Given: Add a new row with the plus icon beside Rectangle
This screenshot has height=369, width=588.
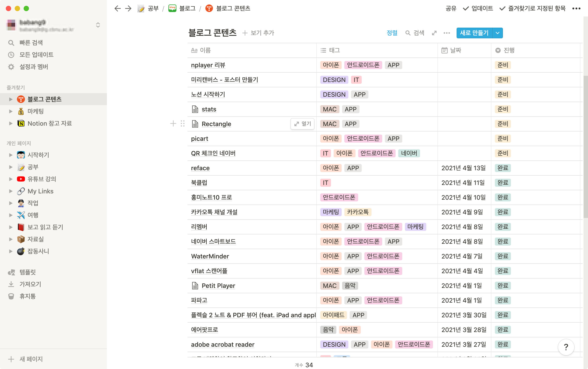Looking at the screenshot, I should [x=173, y=124].
